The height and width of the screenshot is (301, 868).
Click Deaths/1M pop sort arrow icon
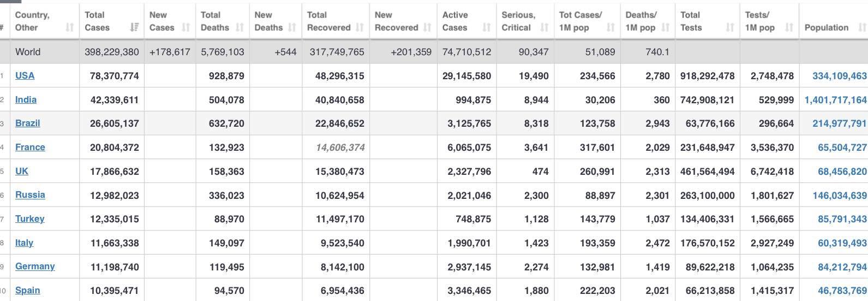click(665, 27)
